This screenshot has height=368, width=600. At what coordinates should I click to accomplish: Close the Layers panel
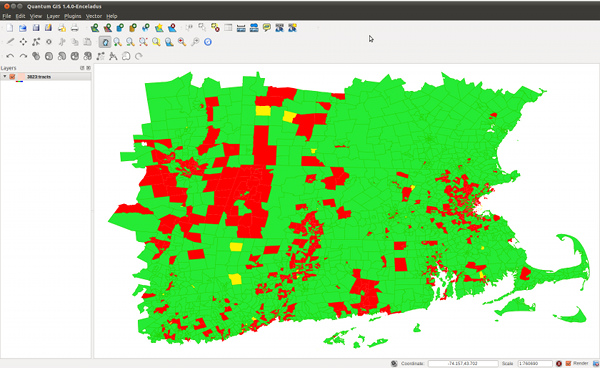click(88, 68)
